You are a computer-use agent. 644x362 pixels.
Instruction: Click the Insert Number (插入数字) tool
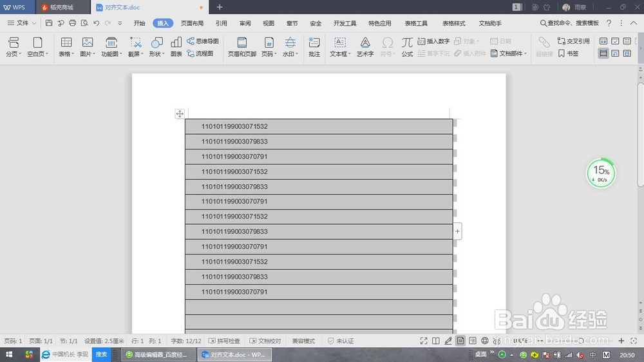point(433,41)
